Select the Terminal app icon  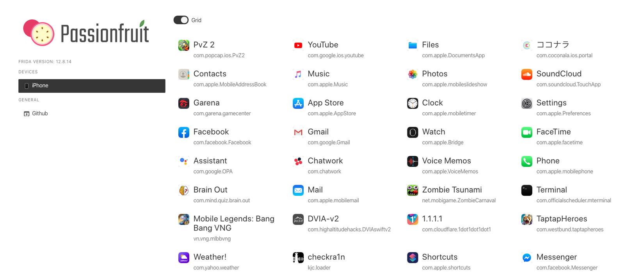point(527,191)
